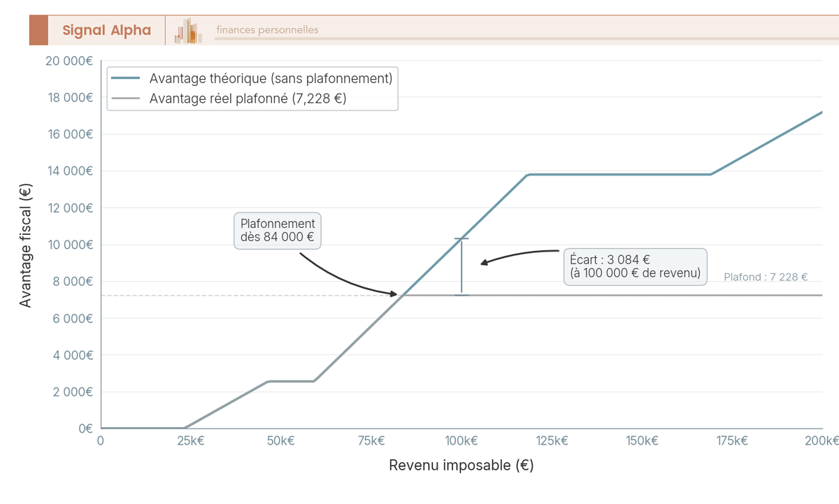Click the 'finances personnelles' header label
839x504 pixels.
267,30
